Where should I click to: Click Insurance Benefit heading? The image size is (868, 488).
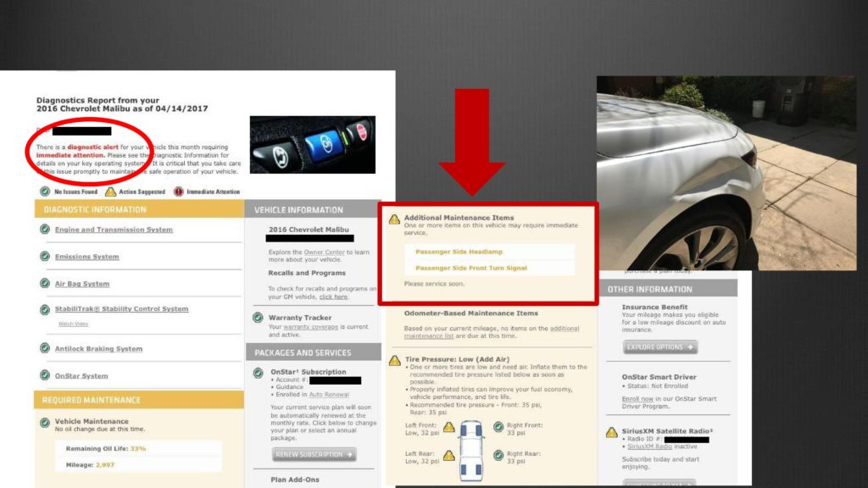(x=654, y=307)
